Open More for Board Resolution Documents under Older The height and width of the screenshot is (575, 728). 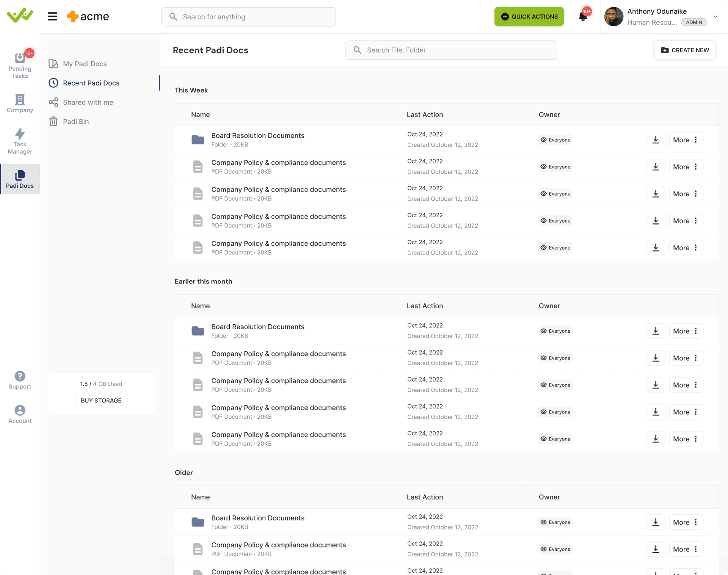tap(686, 522)
